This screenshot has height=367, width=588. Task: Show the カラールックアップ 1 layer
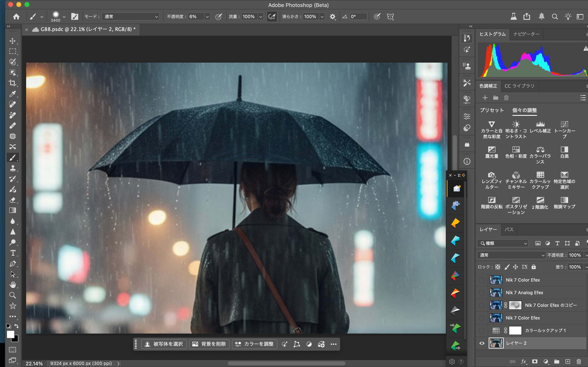coord(482,331)
